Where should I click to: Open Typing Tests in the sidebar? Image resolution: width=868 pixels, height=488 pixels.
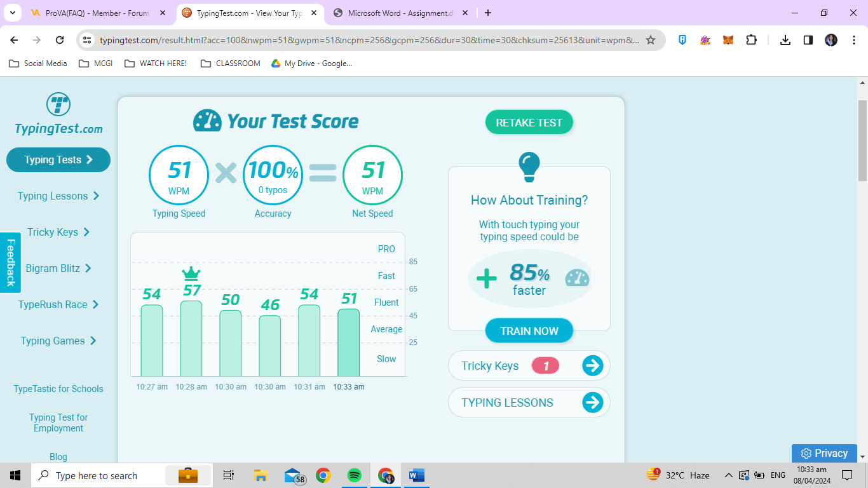pyautogui.click(x=58, y=159)
